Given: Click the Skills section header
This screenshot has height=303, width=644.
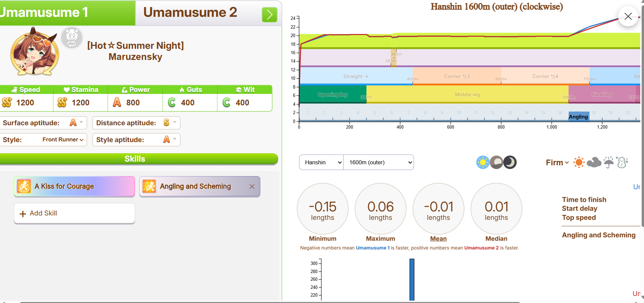Looking at the screenshot, I should coord(139,159).
